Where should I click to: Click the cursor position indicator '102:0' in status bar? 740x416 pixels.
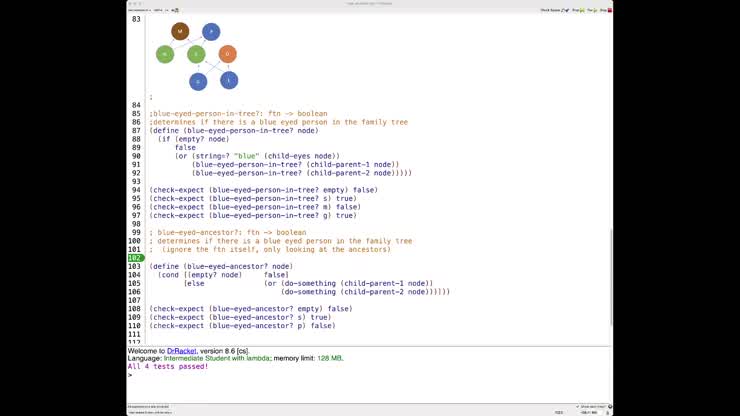tap(559, 412)
